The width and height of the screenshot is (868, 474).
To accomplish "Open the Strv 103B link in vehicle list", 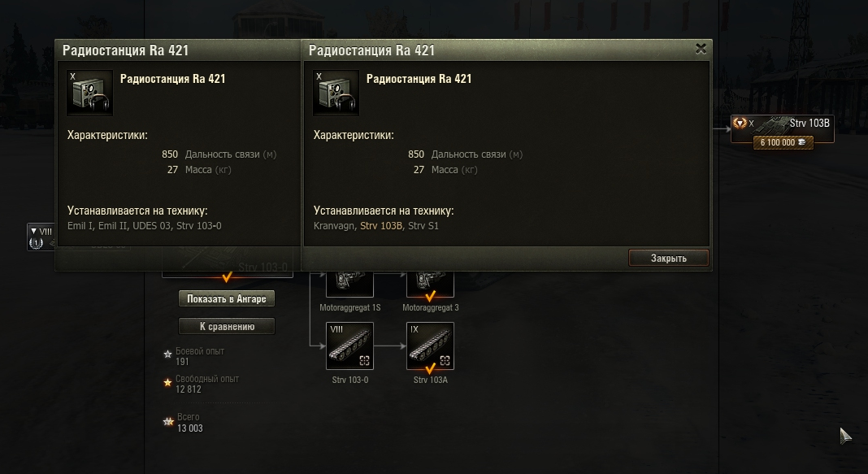I will tap(381, 226).
